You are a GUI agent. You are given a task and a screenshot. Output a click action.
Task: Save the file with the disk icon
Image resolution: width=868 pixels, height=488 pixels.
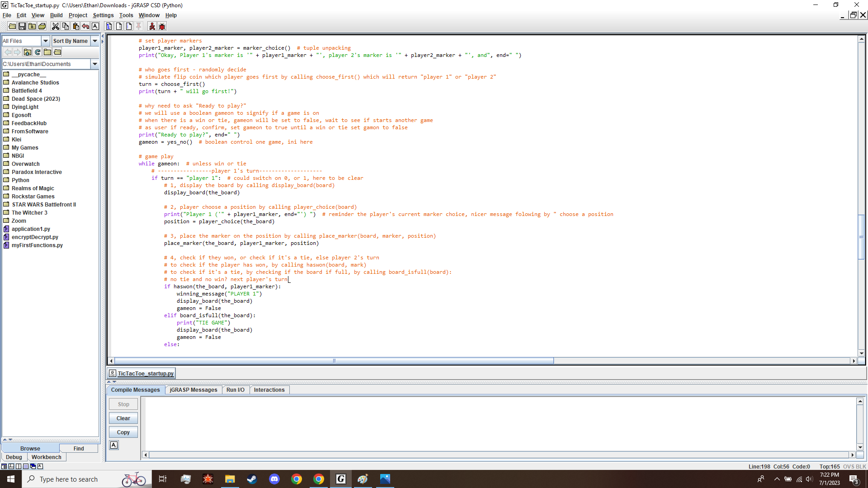[22, 26]
